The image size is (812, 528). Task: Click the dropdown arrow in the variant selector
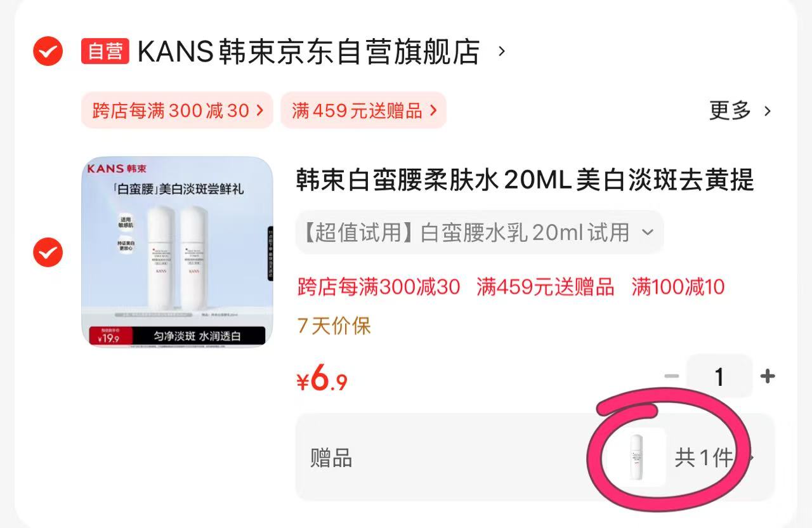[647, 232]
